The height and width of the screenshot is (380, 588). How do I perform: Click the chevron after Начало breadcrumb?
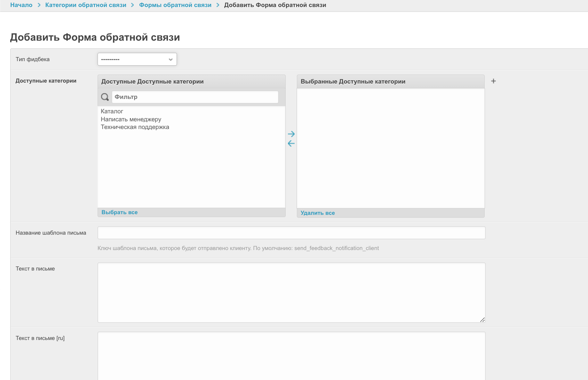click(x=39, y=5)
